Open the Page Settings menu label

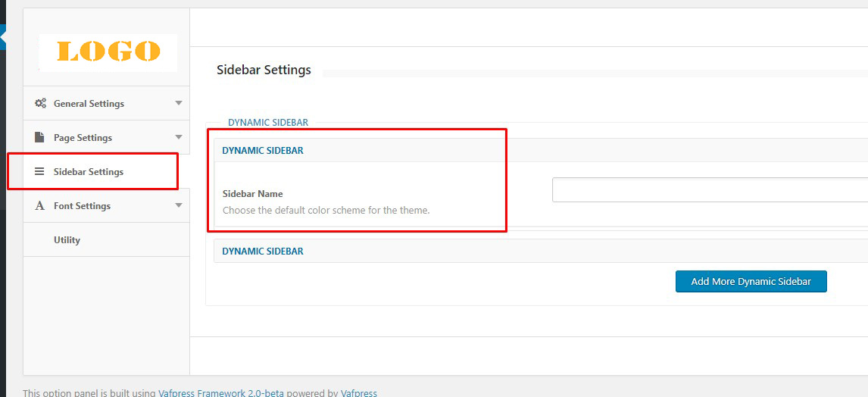pyautogui.click(x=83, y=138)
